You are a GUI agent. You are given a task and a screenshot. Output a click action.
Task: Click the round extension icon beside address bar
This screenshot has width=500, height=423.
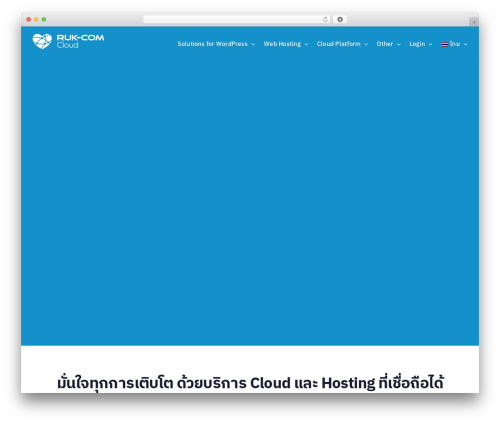(x=340, y=20)
